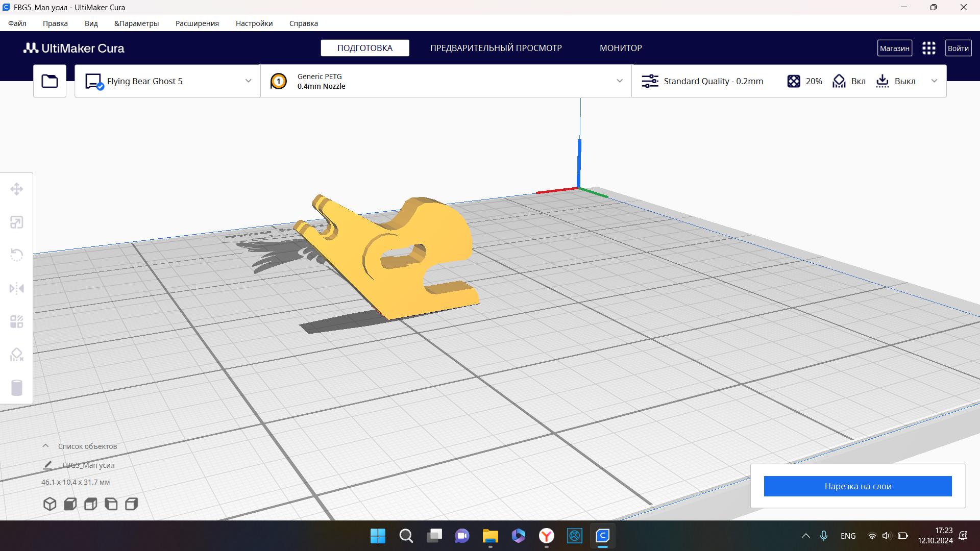The height and width of the screenshot is (551, 980).
Task: Click Нарезка на слои button
Action: [857, 486]
